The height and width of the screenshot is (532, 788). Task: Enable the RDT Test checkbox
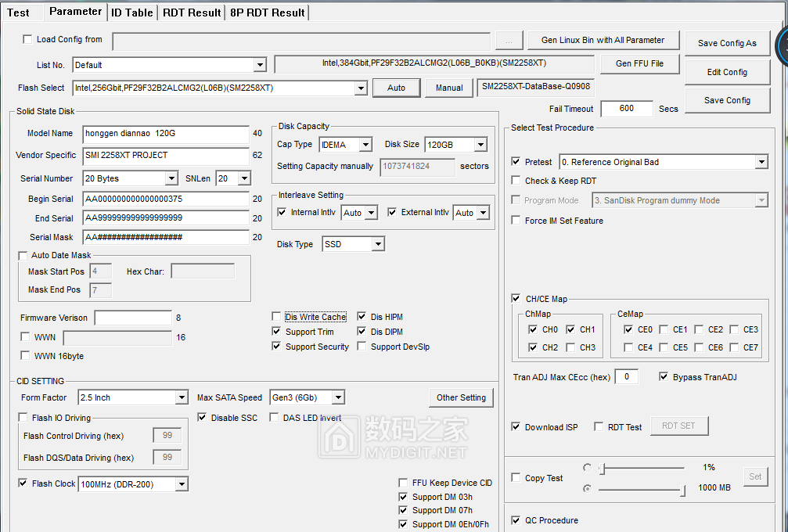click(x=599, y=427)
